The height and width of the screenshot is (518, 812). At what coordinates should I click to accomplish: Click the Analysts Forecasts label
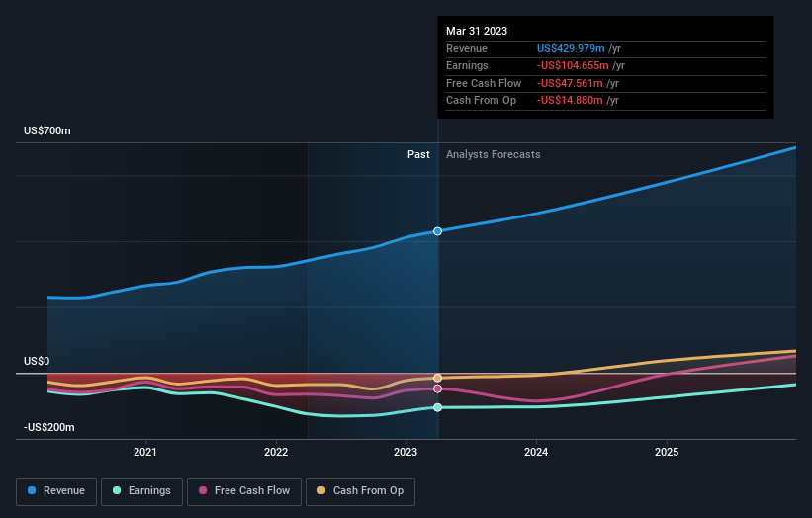[493, 155]
